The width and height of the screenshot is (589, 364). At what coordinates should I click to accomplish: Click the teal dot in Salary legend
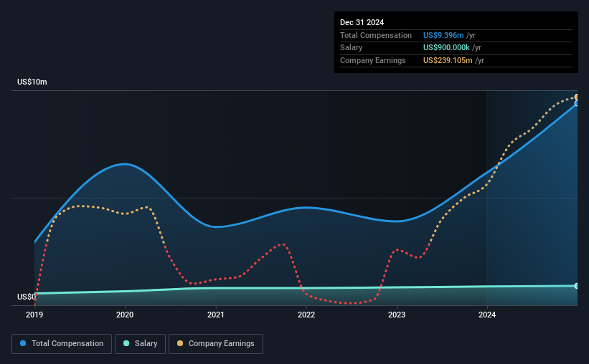126,343
